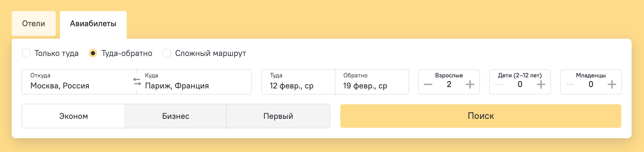Viewport: 644px width, 152px height.
Task: Select 'Первый' class option
Action: pyautogui.click(x=278, y=116)
